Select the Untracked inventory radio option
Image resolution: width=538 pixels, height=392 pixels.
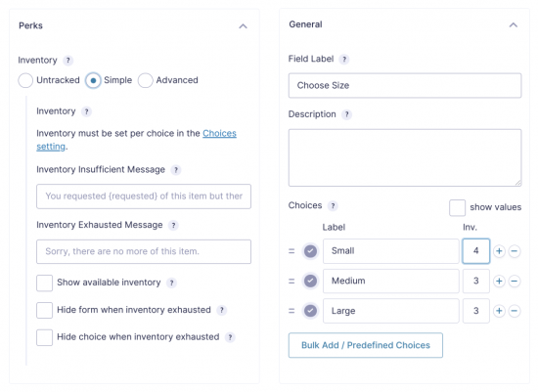click(25, 80)
